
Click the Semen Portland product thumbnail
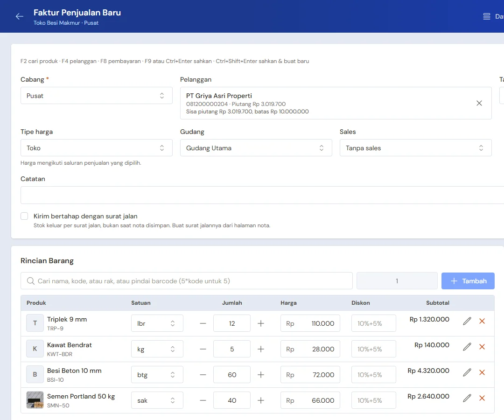click(x=35, y=400)
